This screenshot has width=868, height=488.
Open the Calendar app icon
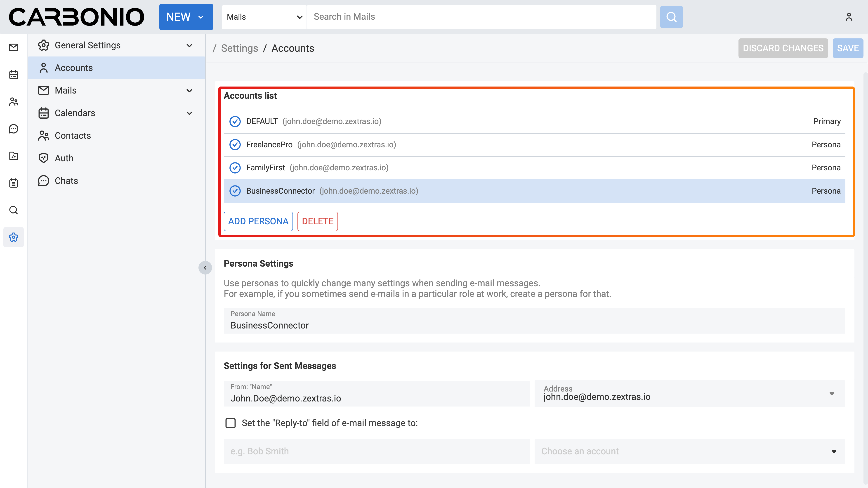click(x=14, y=74)
